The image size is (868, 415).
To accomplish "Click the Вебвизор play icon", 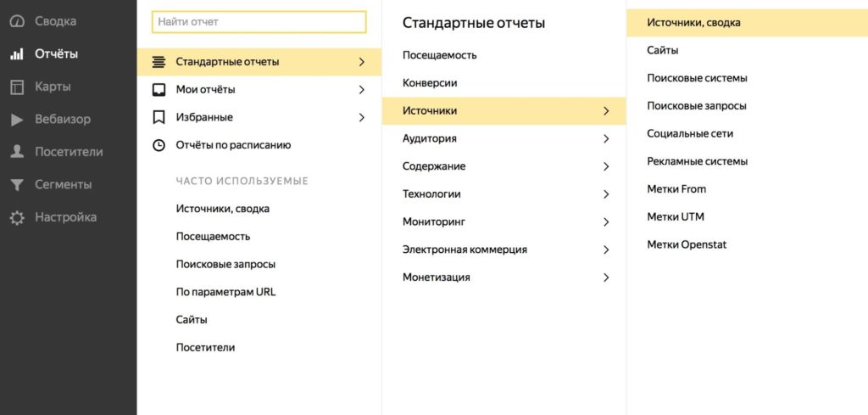I will coord(17,120).
